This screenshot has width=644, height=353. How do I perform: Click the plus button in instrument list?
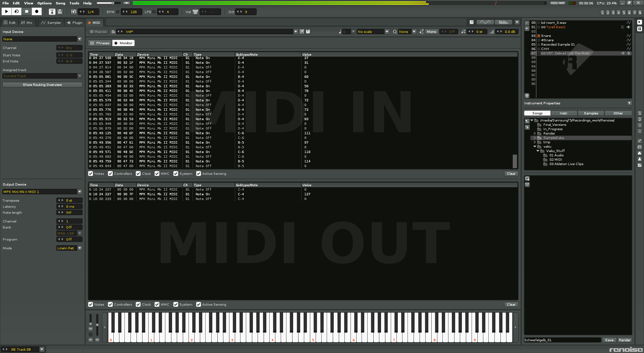point(527,29)
